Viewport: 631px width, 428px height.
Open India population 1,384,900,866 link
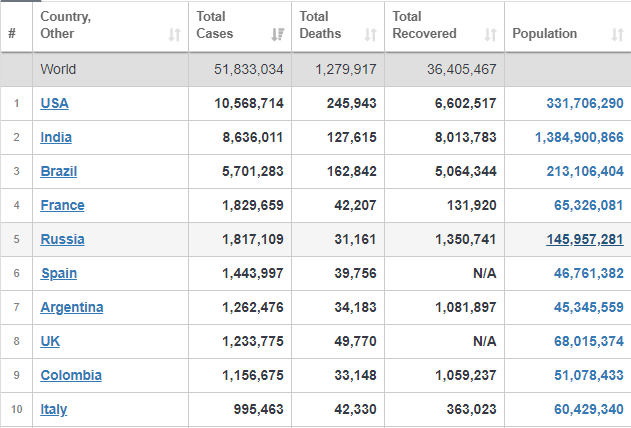click(579, 138)
